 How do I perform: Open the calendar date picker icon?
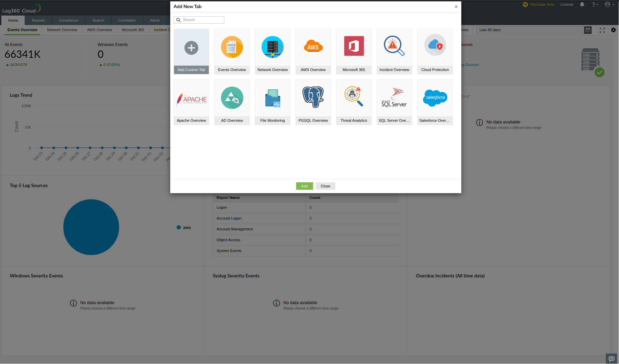point(588,30)
